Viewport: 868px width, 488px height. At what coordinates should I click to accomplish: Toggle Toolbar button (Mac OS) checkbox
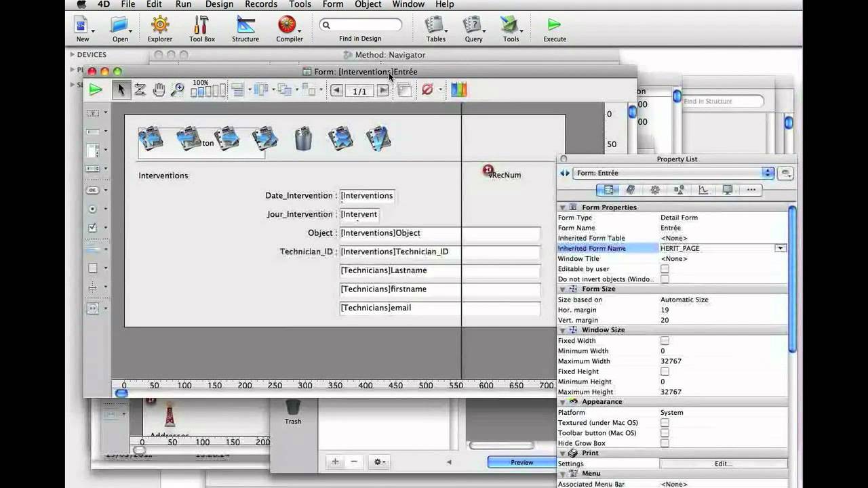(x=665, y=433)
